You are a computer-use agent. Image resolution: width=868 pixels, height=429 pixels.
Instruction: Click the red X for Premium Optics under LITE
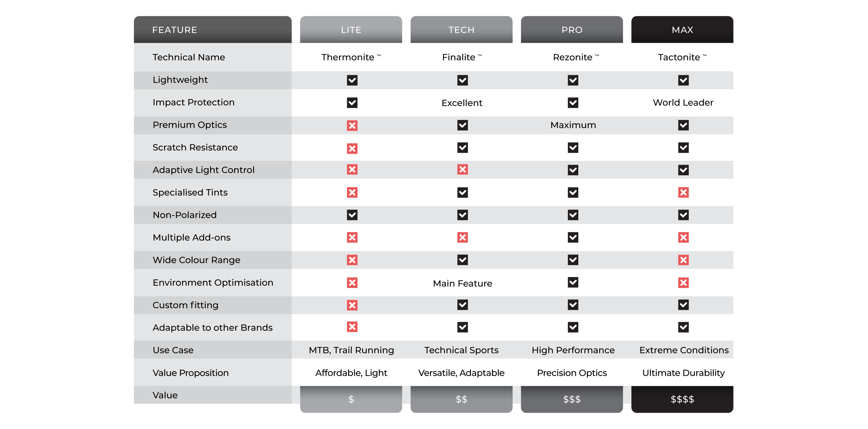[x=352, y=125]
